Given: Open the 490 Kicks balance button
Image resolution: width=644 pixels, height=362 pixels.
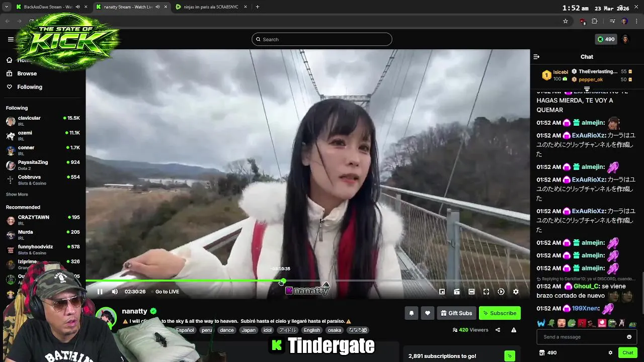Looking at the screenshot, I should 606,39.
